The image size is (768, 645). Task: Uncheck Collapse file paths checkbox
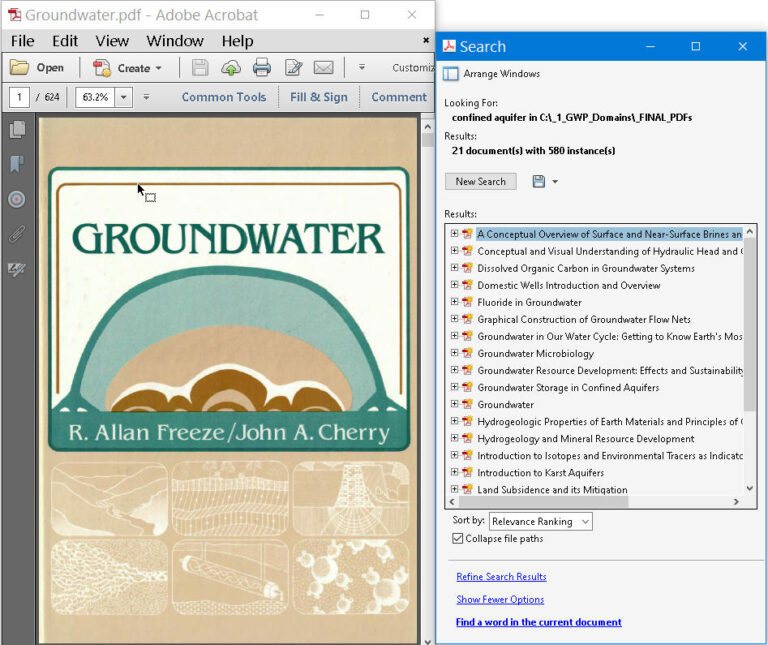point(457,538)
